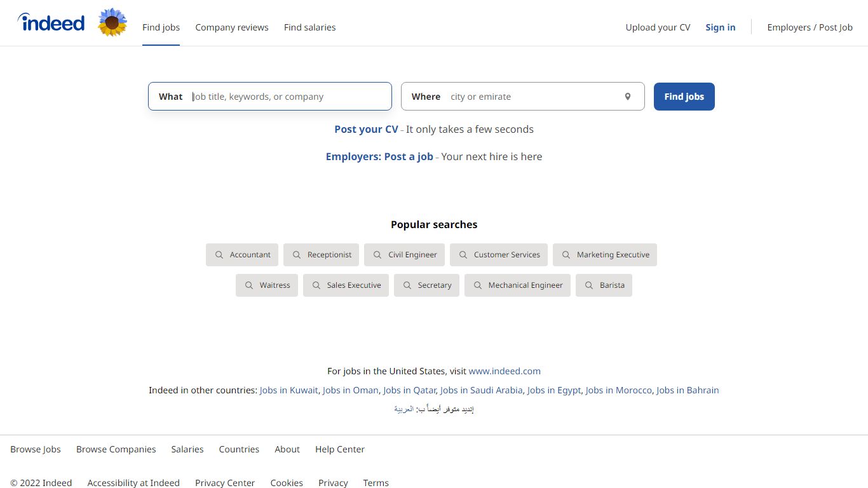Viewport: 868px width, 488px height.
Task: Open Jobs in Kuwait link
Action: [x=288, y=390]
